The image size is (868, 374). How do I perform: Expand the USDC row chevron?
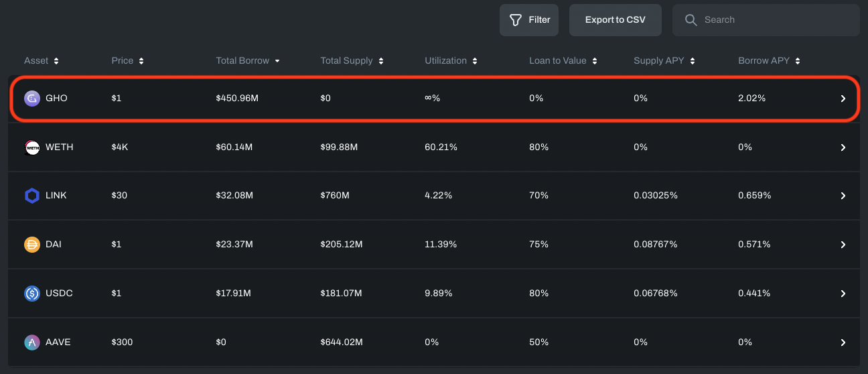pos(843,294)
